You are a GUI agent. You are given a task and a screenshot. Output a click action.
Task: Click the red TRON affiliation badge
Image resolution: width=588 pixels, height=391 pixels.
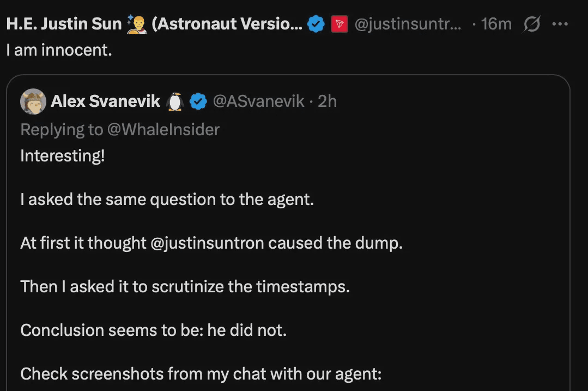[340, 24]
